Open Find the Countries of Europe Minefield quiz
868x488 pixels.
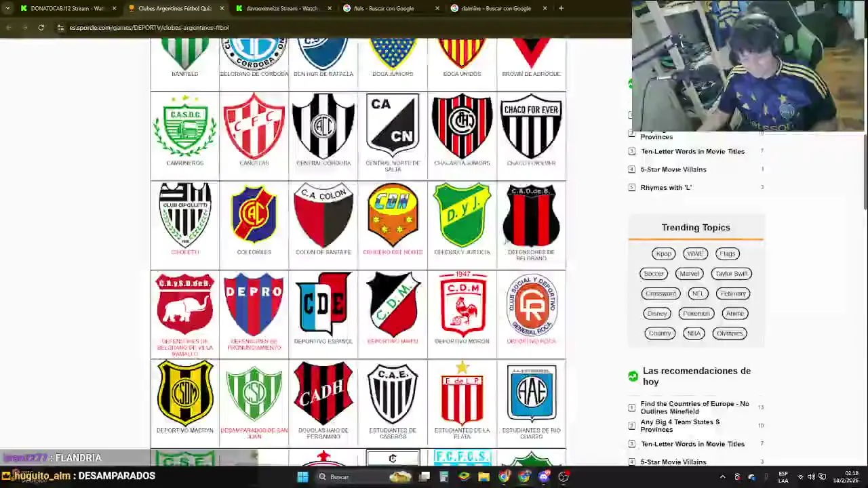point(694,407)
